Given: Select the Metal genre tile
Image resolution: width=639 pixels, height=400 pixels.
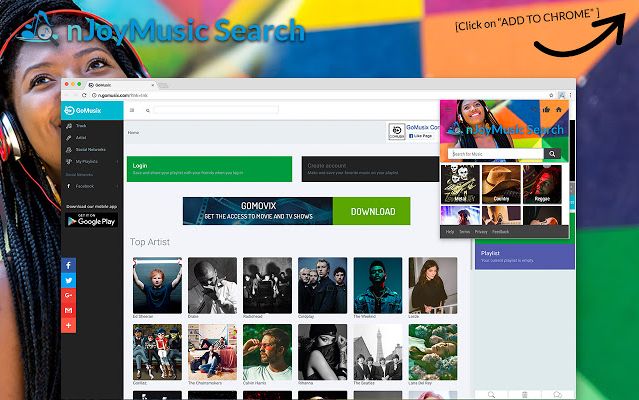Looking at the screenshot, I should (x=460, y=184).
